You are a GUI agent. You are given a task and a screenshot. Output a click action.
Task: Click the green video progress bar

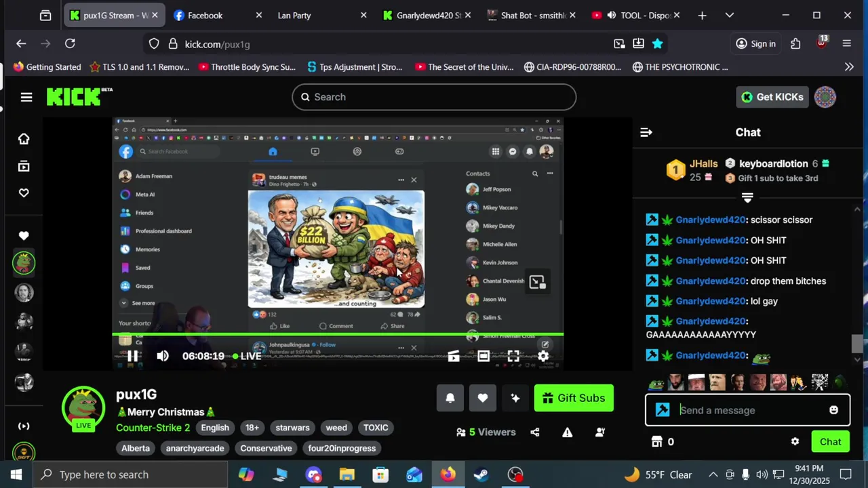click(338, 334)
